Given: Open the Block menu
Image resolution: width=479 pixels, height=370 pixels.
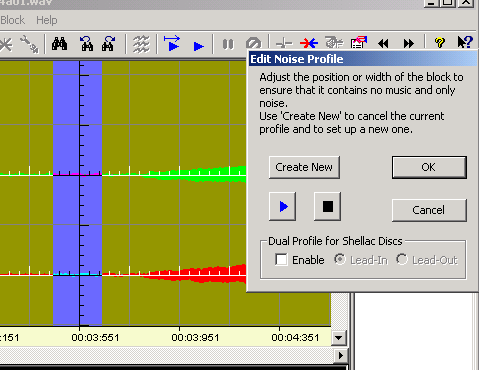Looking at the screenshot, I should (x=12, y=20).
